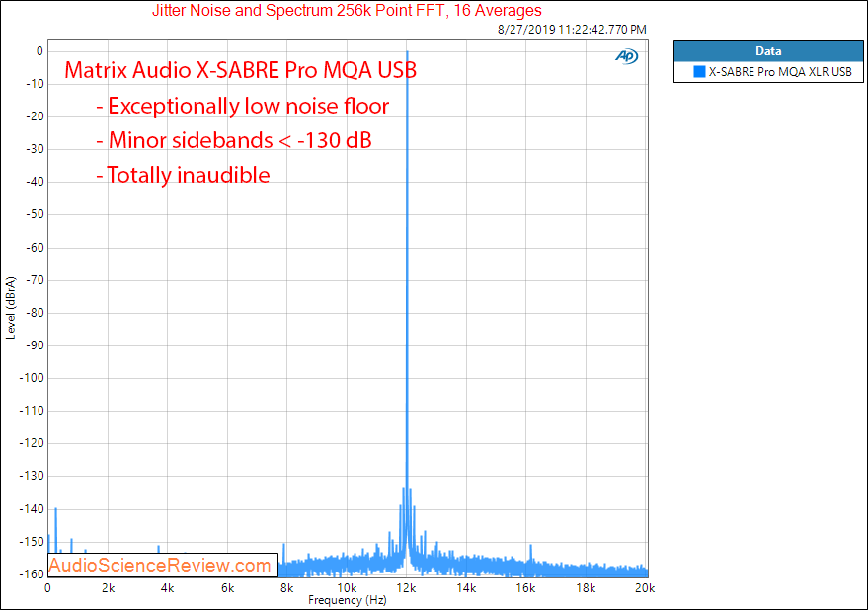The height and width of the screenshot is (610, 868).
Task: Click the 14k tick label on frequency axis
Action: pos(466,588)
